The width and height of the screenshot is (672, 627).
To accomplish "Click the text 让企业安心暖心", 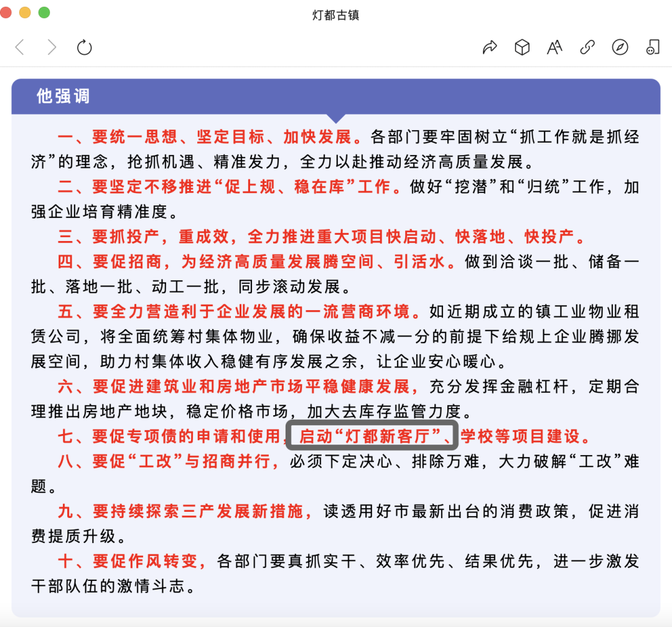I will [x=437, y=361].
